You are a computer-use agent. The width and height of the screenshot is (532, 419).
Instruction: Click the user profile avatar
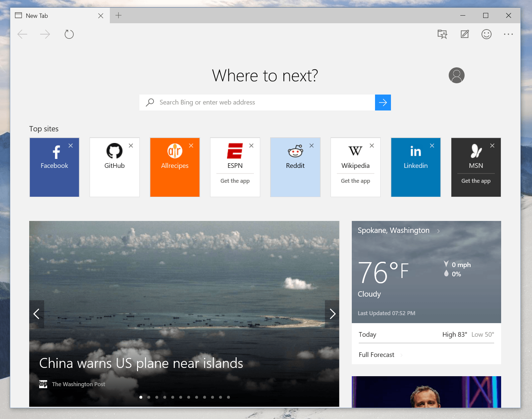coord(457,75)
